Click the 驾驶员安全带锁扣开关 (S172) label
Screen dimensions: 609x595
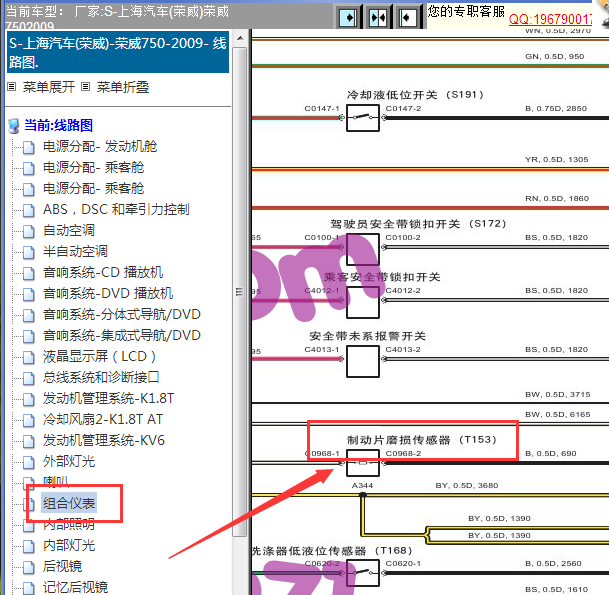click(418, 224)
